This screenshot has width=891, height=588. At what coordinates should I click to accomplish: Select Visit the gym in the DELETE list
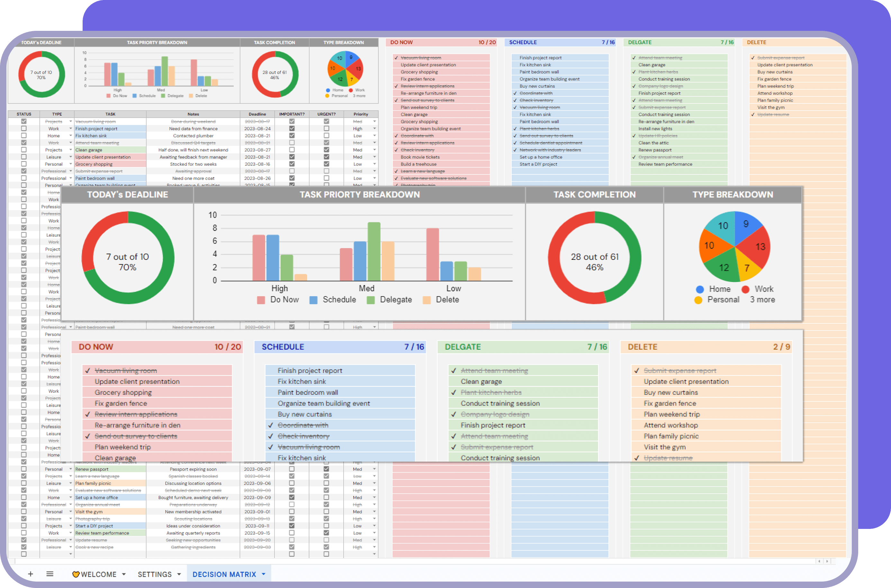pos(665,447)
